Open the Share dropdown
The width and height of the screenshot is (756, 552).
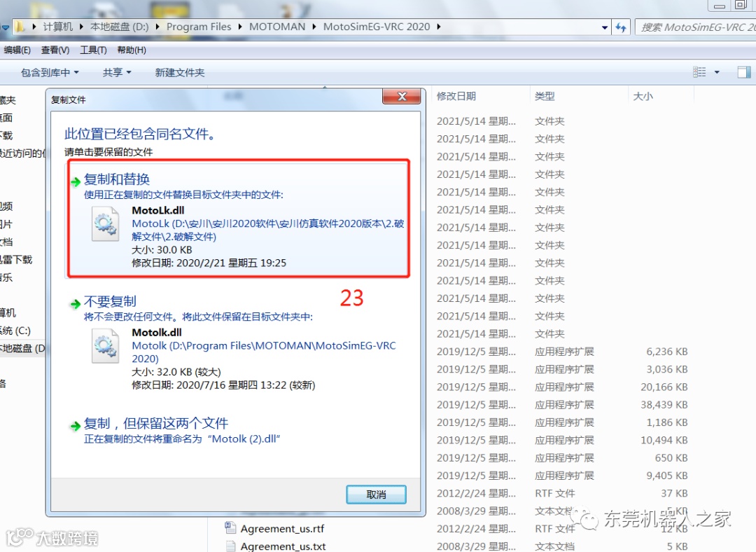click(x=117, y=72)
